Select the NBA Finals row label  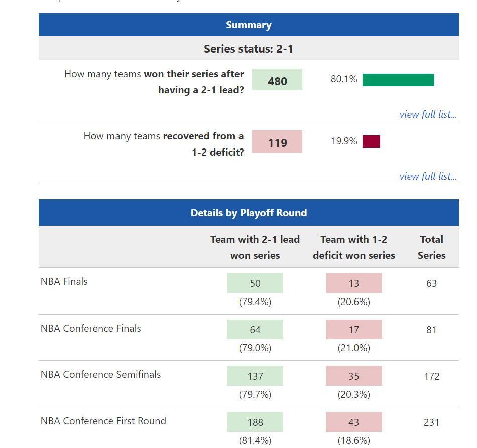pos(64,281)
